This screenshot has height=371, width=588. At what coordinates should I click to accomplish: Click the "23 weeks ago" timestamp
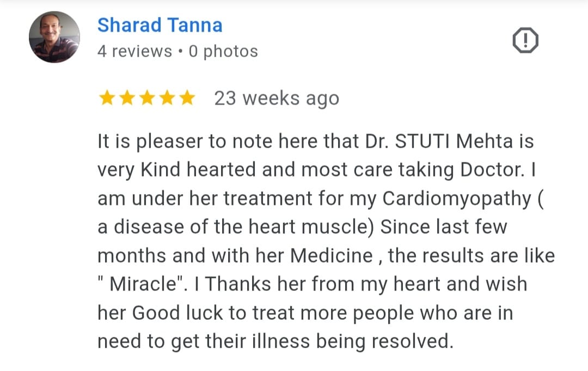click(x=276, y=99)
